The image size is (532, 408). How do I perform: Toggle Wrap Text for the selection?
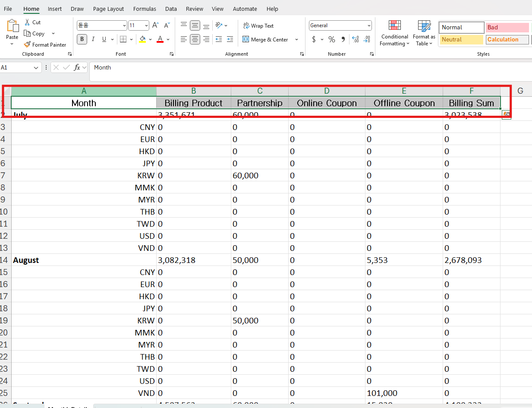258,26
